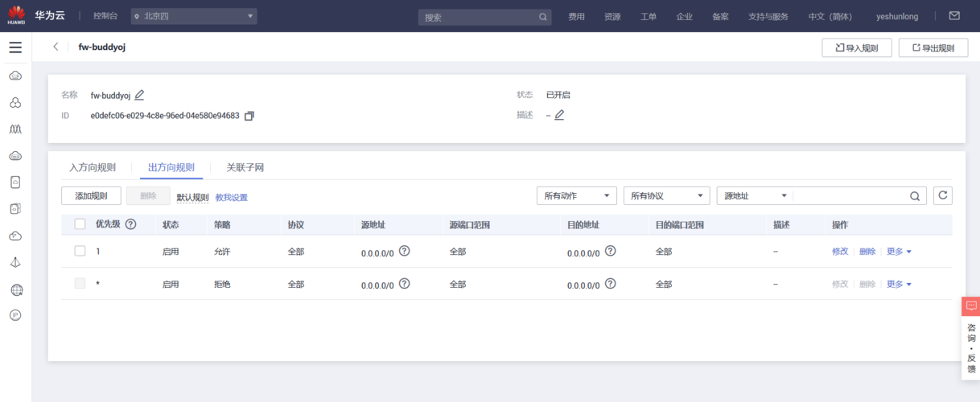Image resolution: width=980 pixels, height=402 pixels.
Task: Open the sailboat-shaped sidebar icon
Action: [x=15, y=263]
